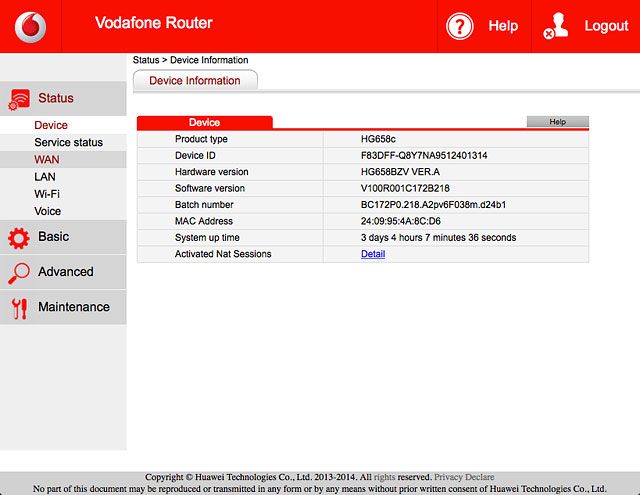This screenshot has height=495, width=640.
Task: Select WAN in the sidebar
Action: pos(47,160)
